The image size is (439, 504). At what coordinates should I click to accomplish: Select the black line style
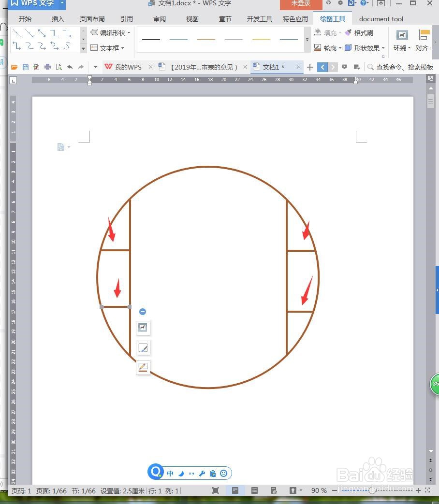[x=151, y=39]
